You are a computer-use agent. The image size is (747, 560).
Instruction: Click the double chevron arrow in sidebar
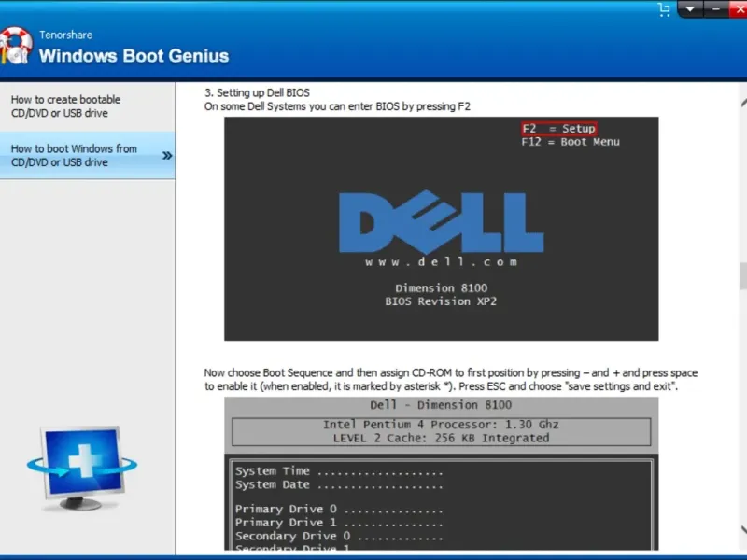(x=167, y=155)
